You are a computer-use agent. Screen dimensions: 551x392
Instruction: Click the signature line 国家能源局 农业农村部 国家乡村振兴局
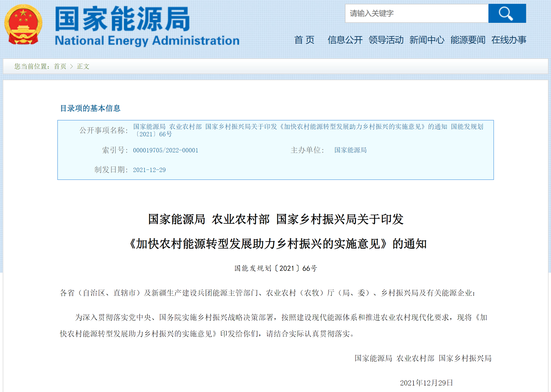click(423, 358)
